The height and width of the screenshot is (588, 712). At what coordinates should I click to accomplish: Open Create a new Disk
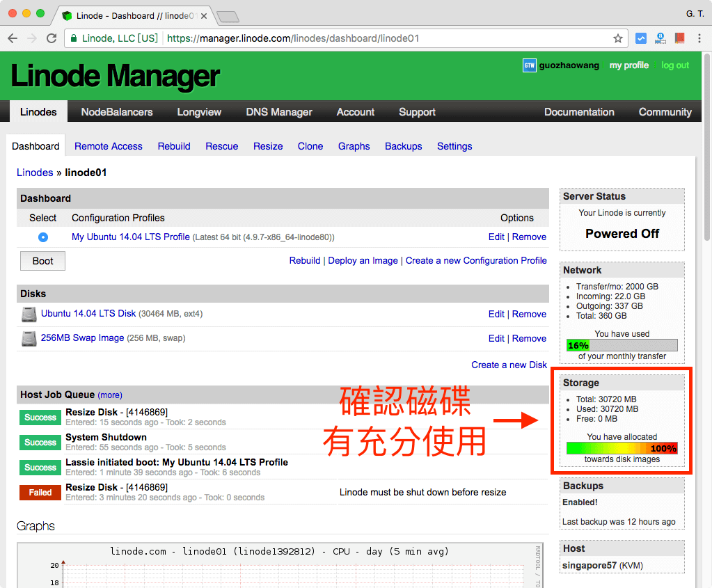(509, 364)
